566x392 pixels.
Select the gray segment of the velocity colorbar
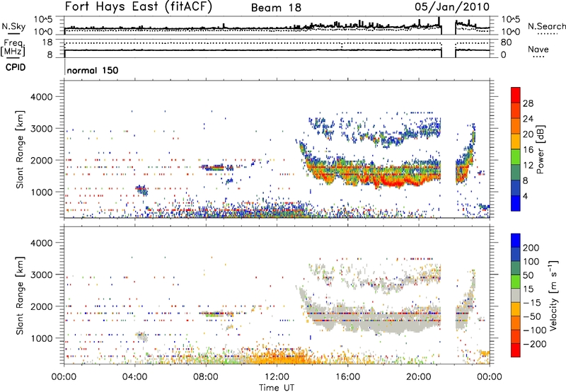pyautogui.click(x=516, y=296)
